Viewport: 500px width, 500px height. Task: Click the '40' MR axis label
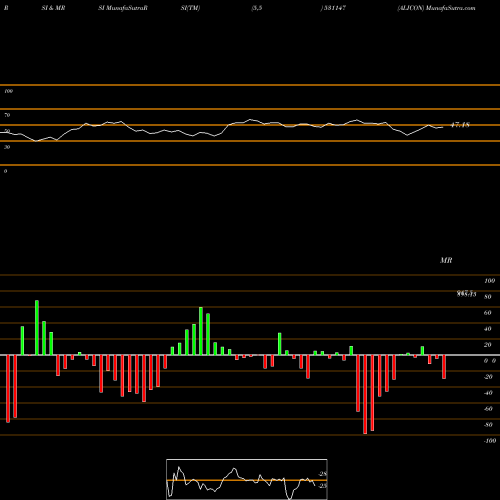[x=487, y=329]
